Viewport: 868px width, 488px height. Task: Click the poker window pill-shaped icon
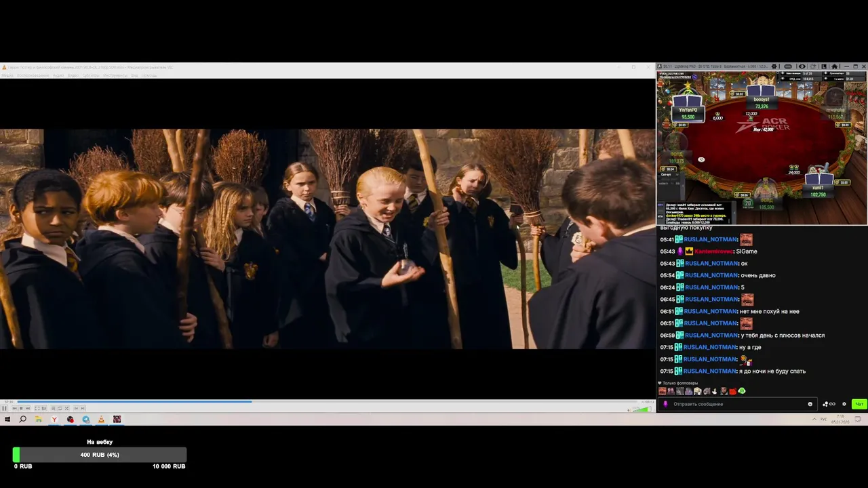click(788, 66)
